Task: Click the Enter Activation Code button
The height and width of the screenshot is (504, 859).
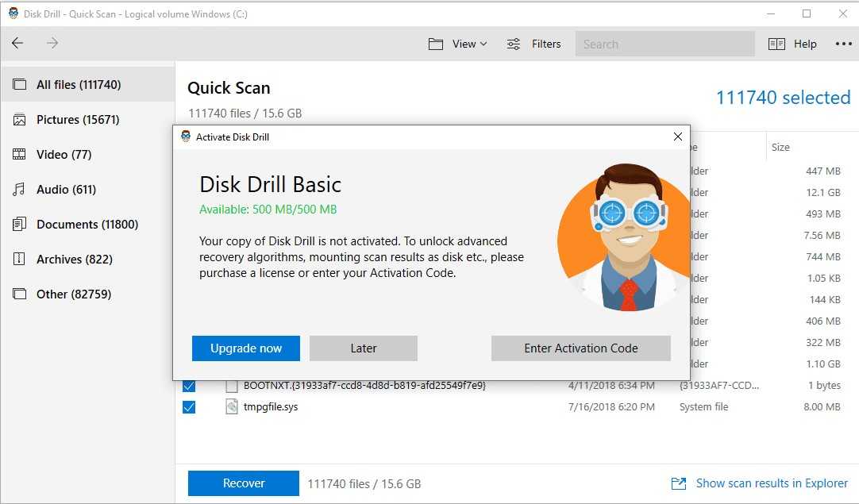Action: click(x=580, y=348)
